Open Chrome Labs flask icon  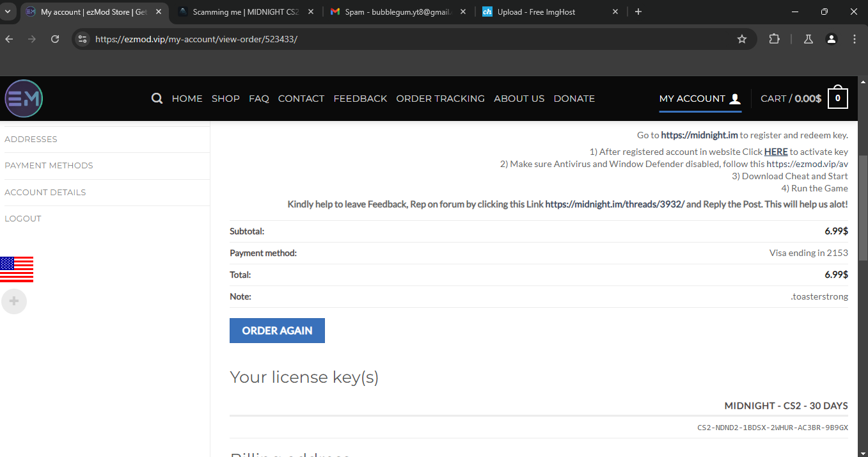pyautogui.click(x=809, y=39)
